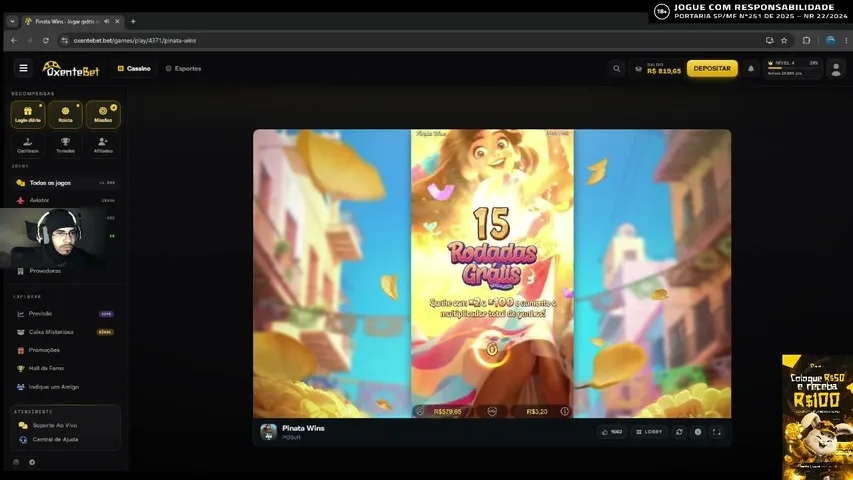Click Instagram icon at sidebar bottom
Screen dimensions: 853x480
point(16,462)
